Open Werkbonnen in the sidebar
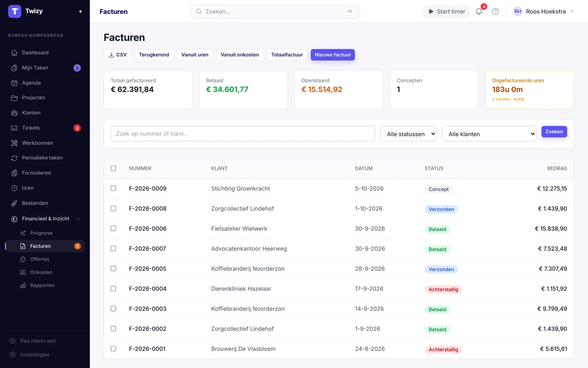This screenshot has height=368, width=588. click(45, 143)
